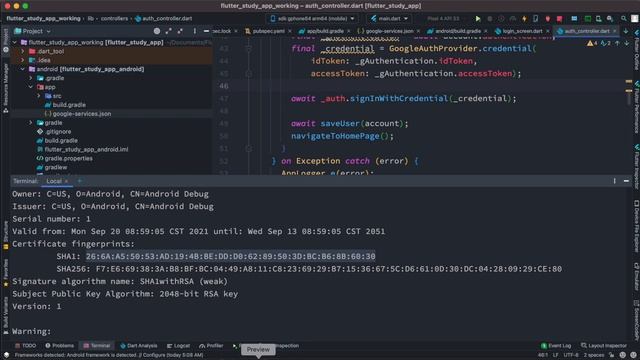Screen dimensions: 640x360
Task: Trigger Flutter hot reload lightning icon
Action: point(524,19)
